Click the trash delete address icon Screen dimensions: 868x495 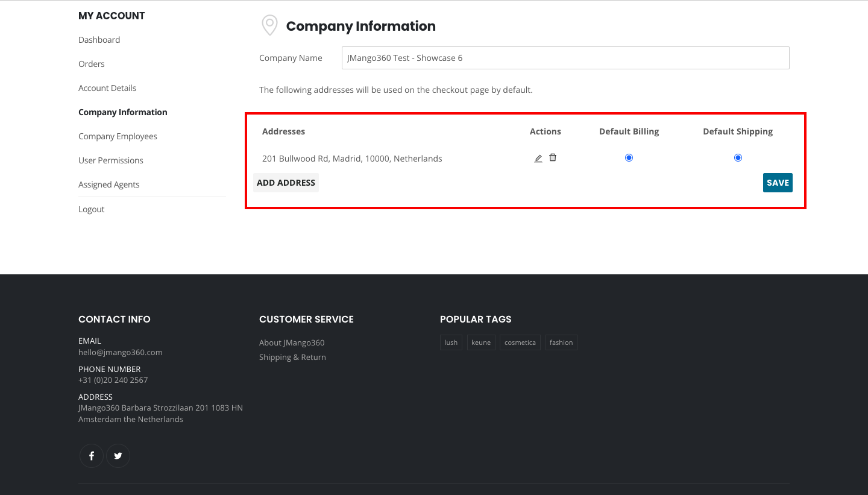coord(553,158)
